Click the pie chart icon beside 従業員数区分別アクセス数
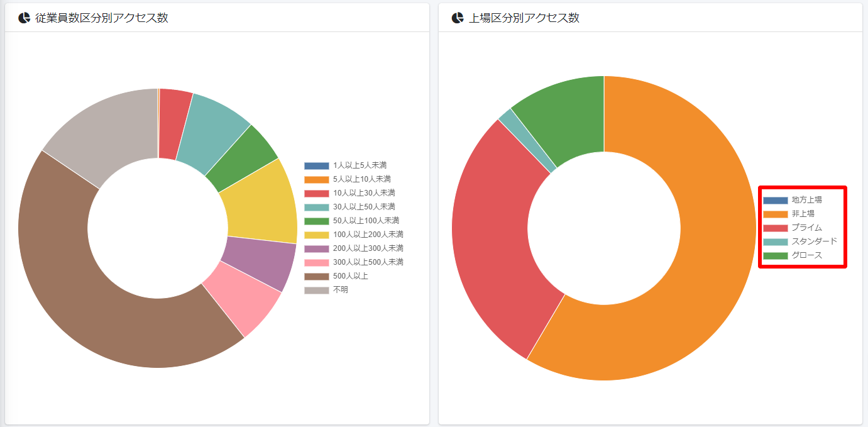 23,18
